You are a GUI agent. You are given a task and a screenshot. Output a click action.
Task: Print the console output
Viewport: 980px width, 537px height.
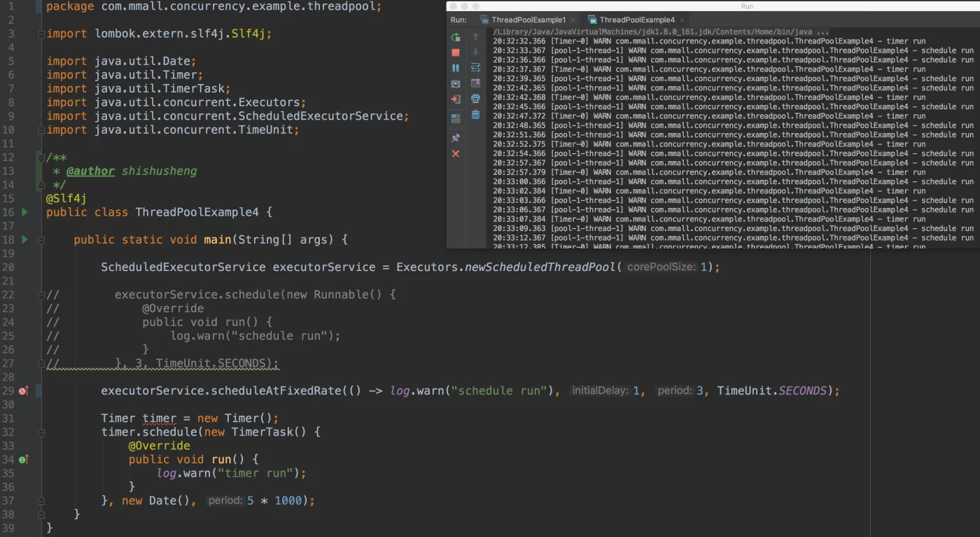point(476,99)
